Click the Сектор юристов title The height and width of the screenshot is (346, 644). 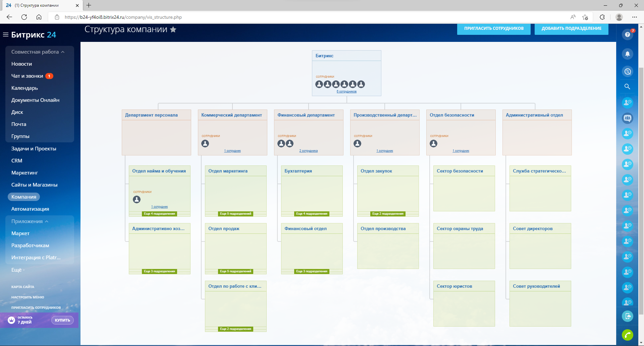[x=454, y=286]
